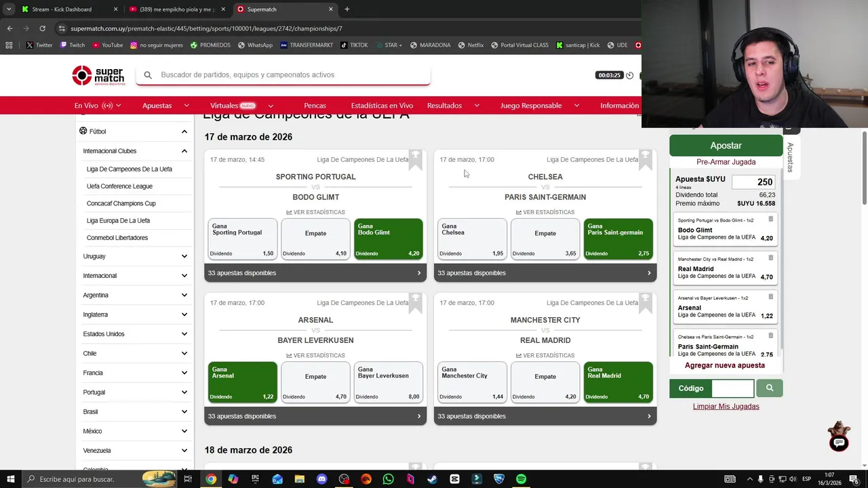Remove the Real Madrid bet with trash icon
Screen dimensions: 868x488
770,258
